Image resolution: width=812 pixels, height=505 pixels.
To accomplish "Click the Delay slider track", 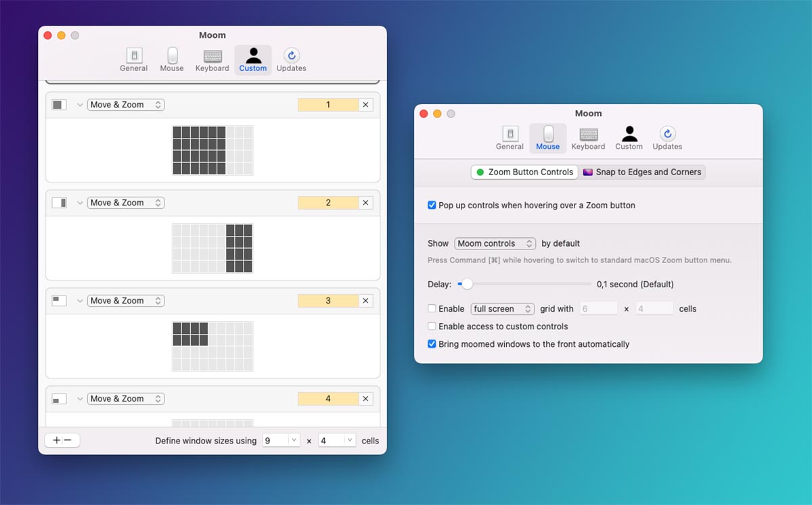I will click(528, 284).
